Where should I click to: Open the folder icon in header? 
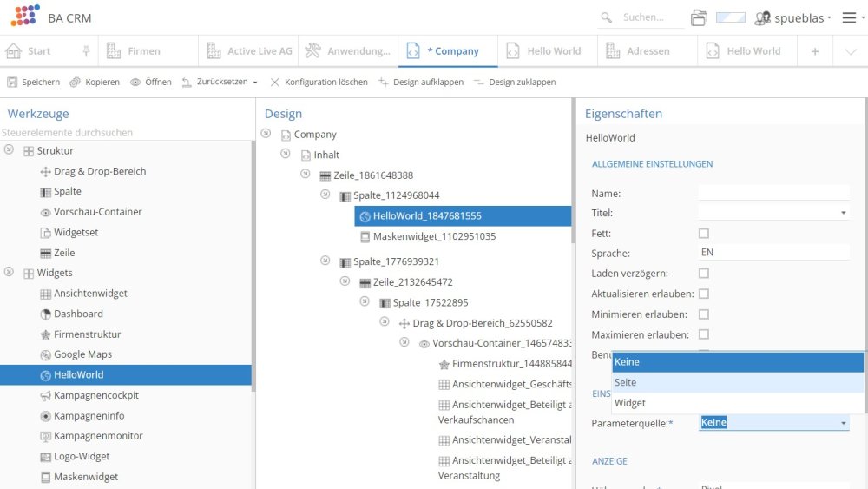[699, 17]
